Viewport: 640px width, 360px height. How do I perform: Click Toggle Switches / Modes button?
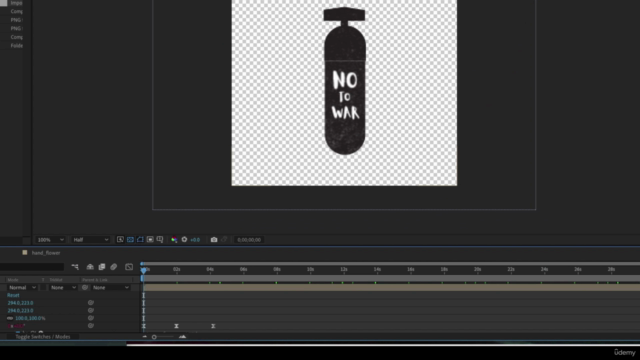(x=43, y=337)
